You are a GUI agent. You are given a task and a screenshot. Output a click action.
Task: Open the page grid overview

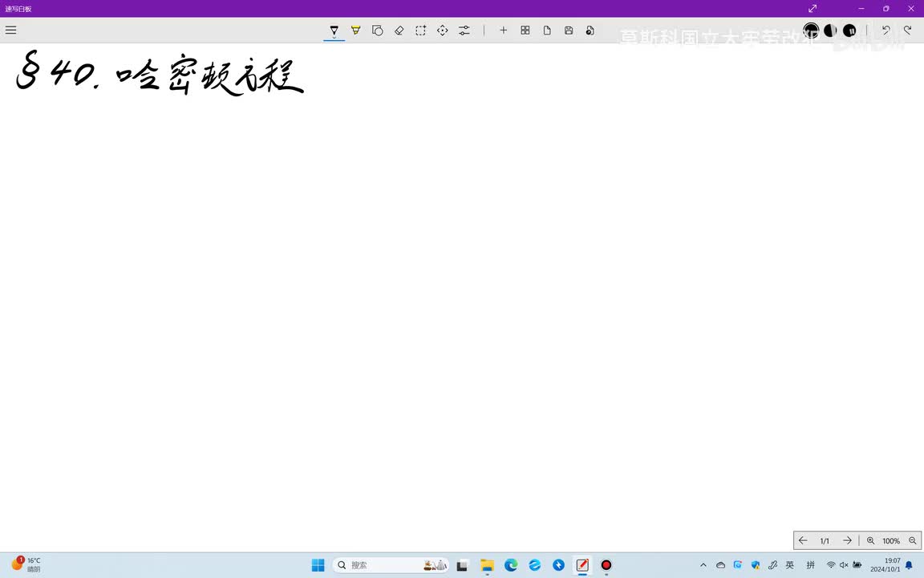tap(525, 30)
